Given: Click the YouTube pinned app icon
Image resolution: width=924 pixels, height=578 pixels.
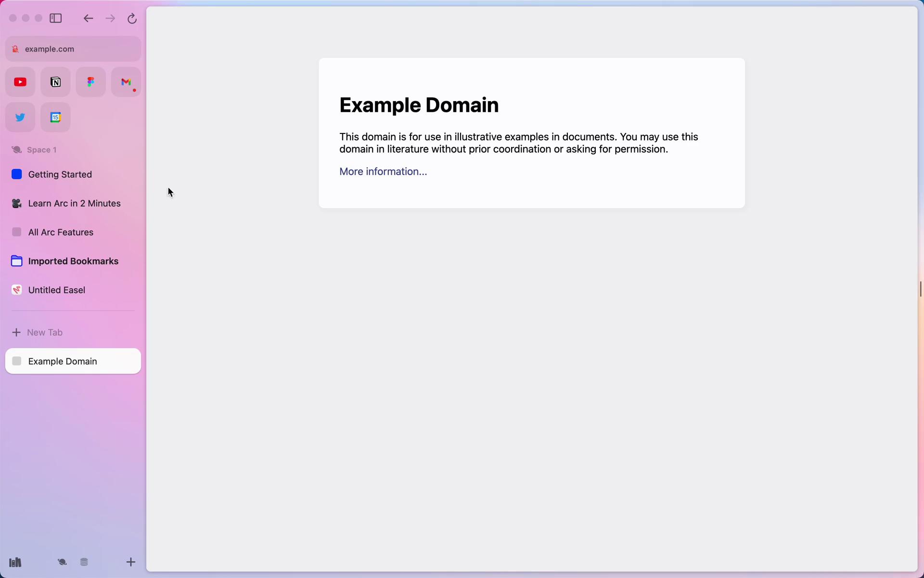Looking at the screenshot, I should pos(20,81).
